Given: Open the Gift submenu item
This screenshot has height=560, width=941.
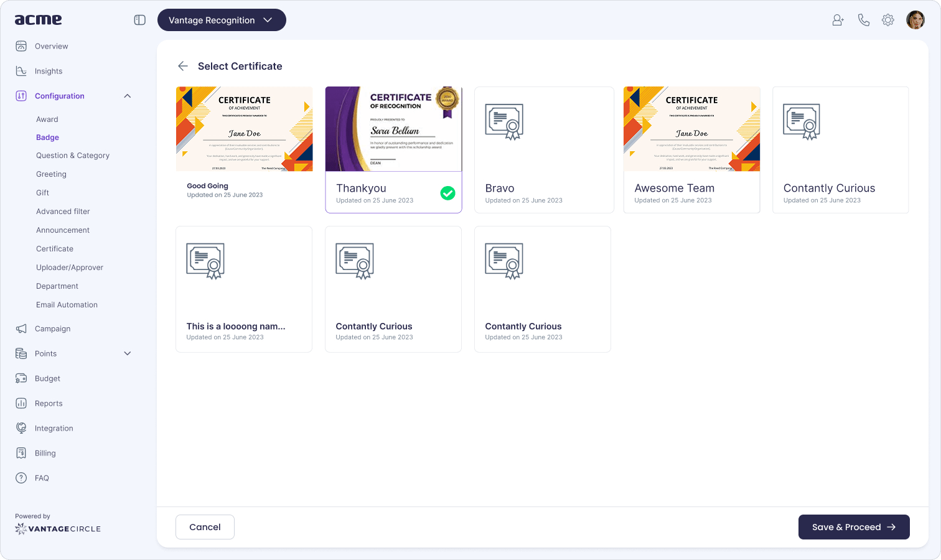Looking at the screenshot, I should tap(42, 193).
